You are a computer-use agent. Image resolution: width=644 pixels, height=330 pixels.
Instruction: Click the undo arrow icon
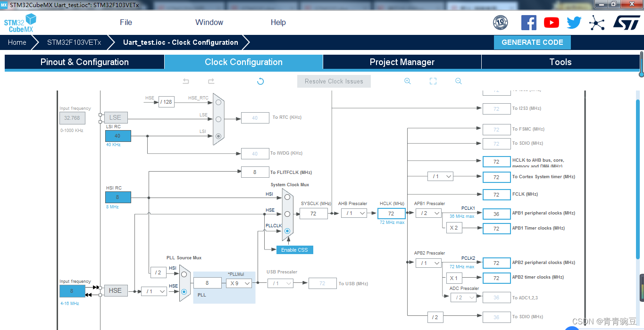point(186,81)
